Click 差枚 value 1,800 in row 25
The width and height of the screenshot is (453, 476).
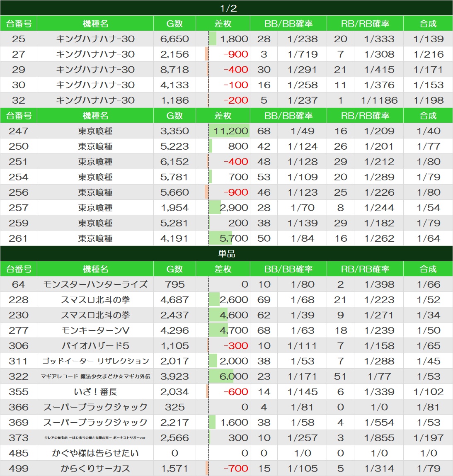234,39
